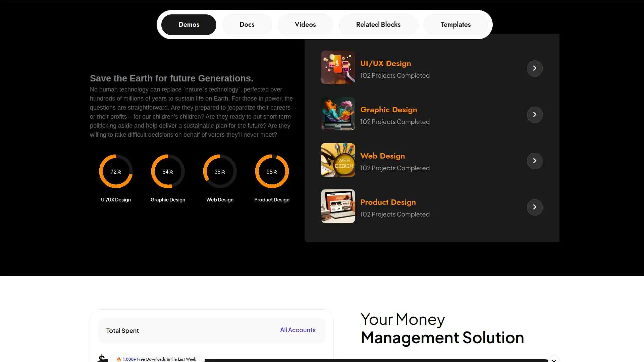Viewport: 644px width, 362px height.
Task: Click the Graphic Design colorful monitor thumbnail
Action: [x=338, y=113]
